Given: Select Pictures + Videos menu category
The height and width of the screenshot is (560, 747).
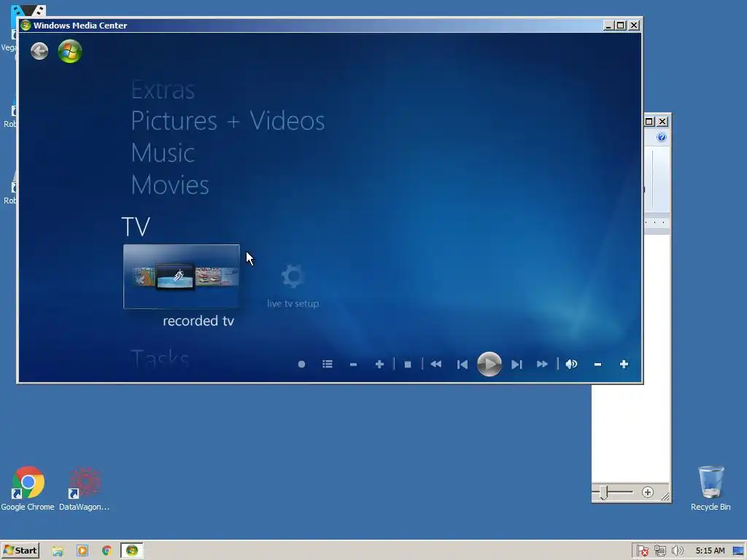Looking at the screenshot, I should pos(228,121).
